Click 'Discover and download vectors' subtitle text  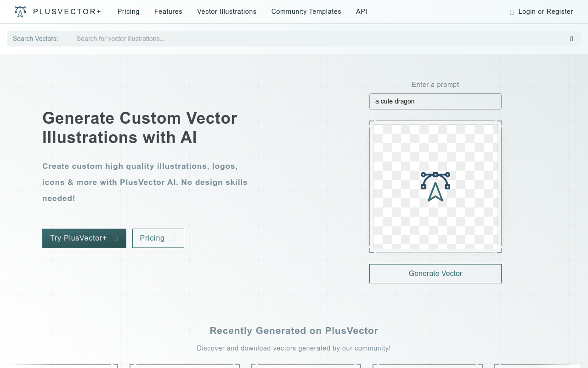coord(294,348)
